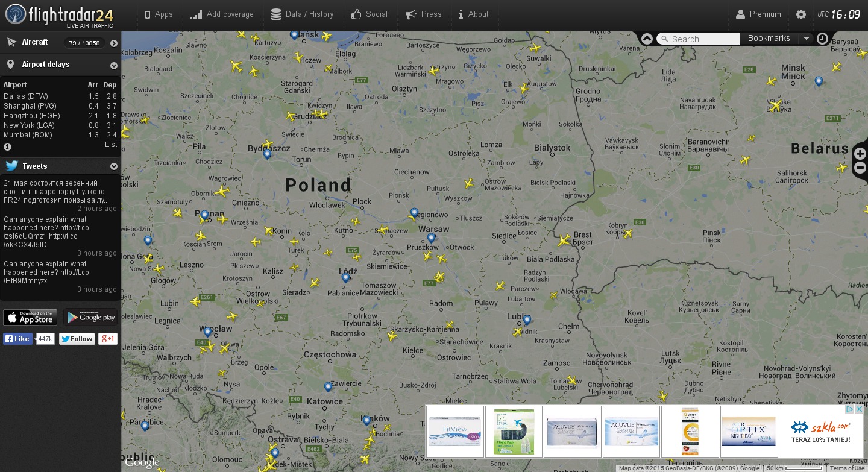The image size is (868, 472).
Task: Zoom in on the map with plus button
Action: [x=860, y=153]
